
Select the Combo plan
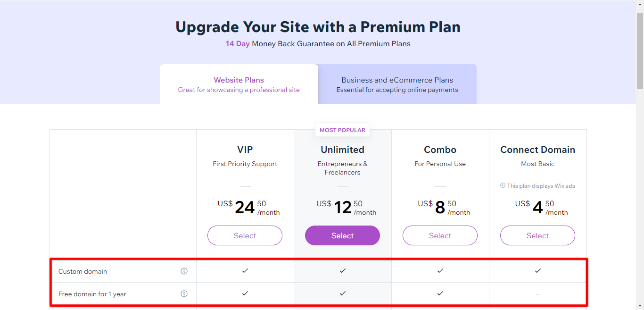click(x=440, y=235)
